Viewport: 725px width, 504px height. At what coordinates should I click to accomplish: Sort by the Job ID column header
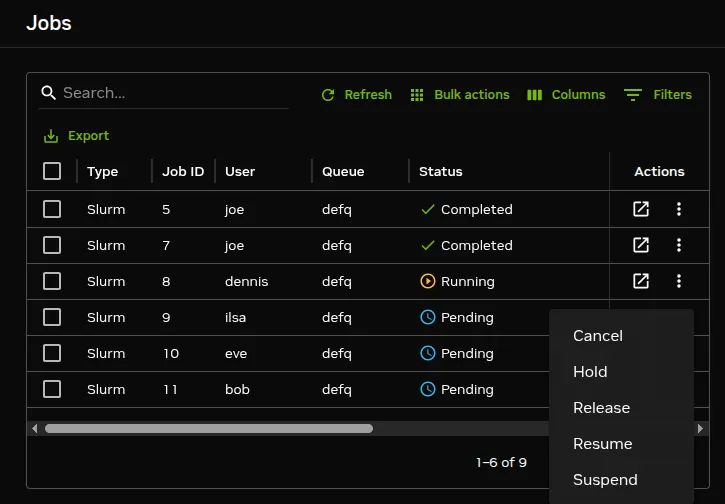tap(183, 172)
